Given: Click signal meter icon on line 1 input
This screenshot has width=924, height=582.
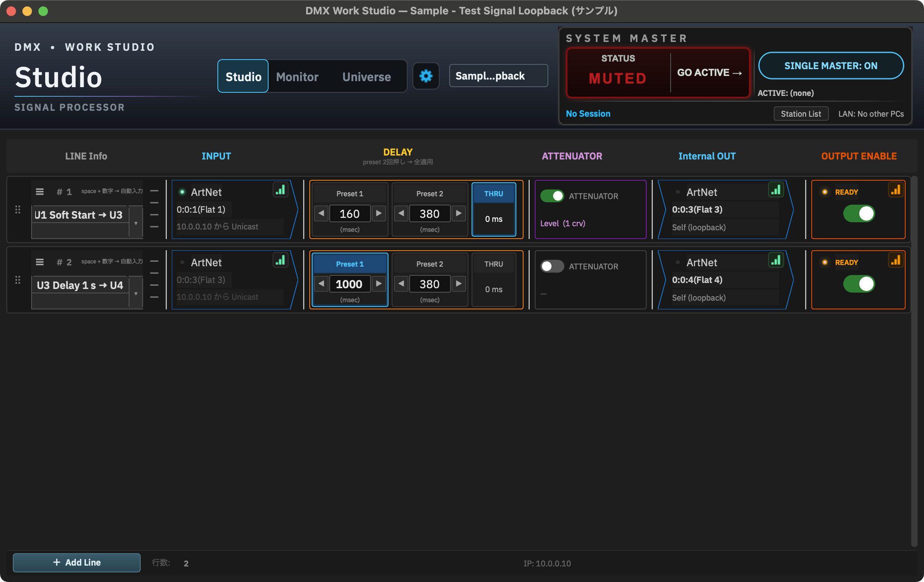Looking at the screenshot, I should (x=281, y=190).
